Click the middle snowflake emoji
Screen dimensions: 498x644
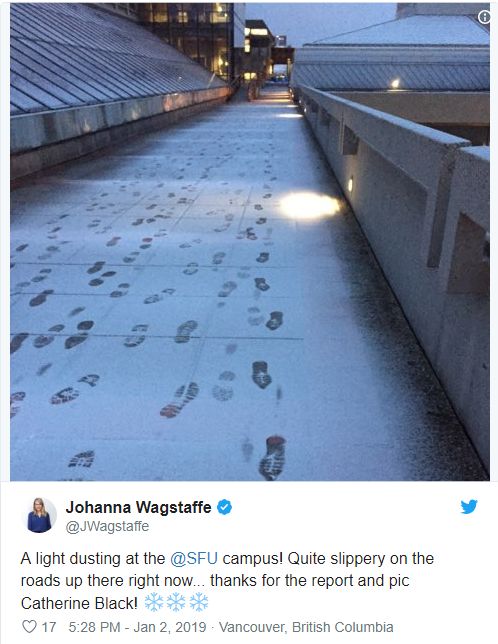176,603
